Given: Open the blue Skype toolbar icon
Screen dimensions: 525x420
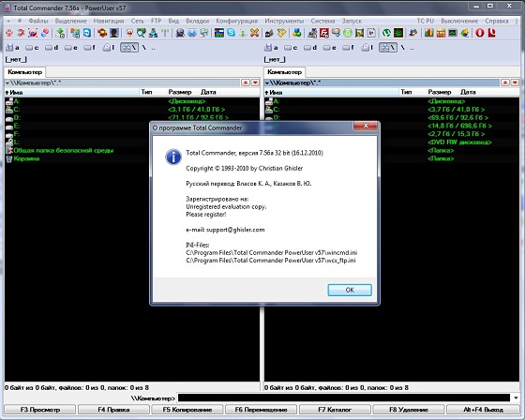Looking at the screenshot, I should click(231, 33).
